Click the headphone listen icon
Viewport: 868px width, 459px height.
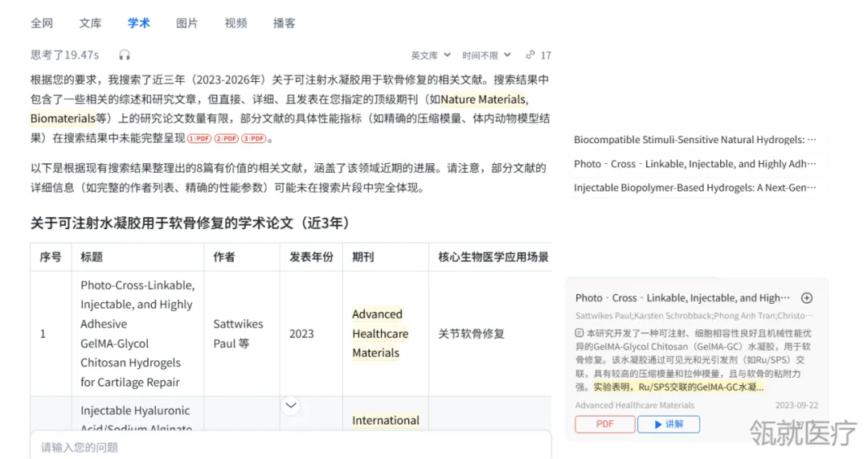125,55
